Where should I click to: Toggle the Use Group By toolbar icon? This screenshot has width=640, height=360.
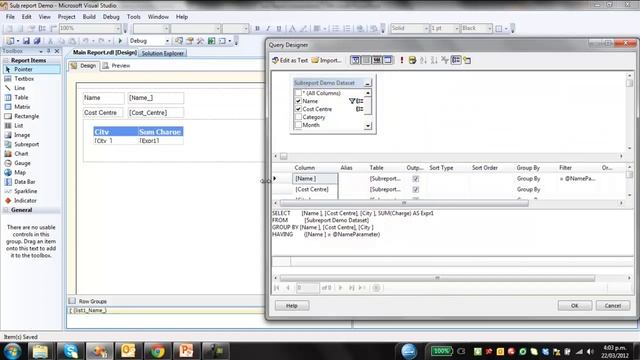pyautogui.click(x=456, y=60)
